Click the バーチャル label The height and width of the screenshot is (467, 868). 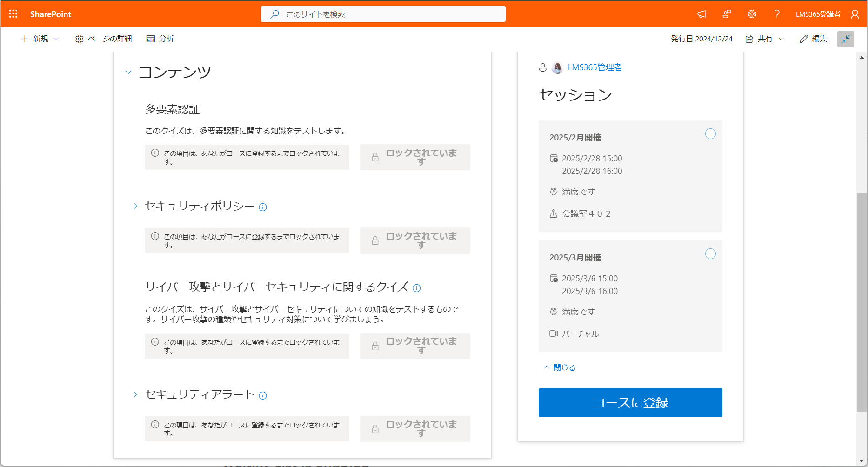click(x=580, y=334)
